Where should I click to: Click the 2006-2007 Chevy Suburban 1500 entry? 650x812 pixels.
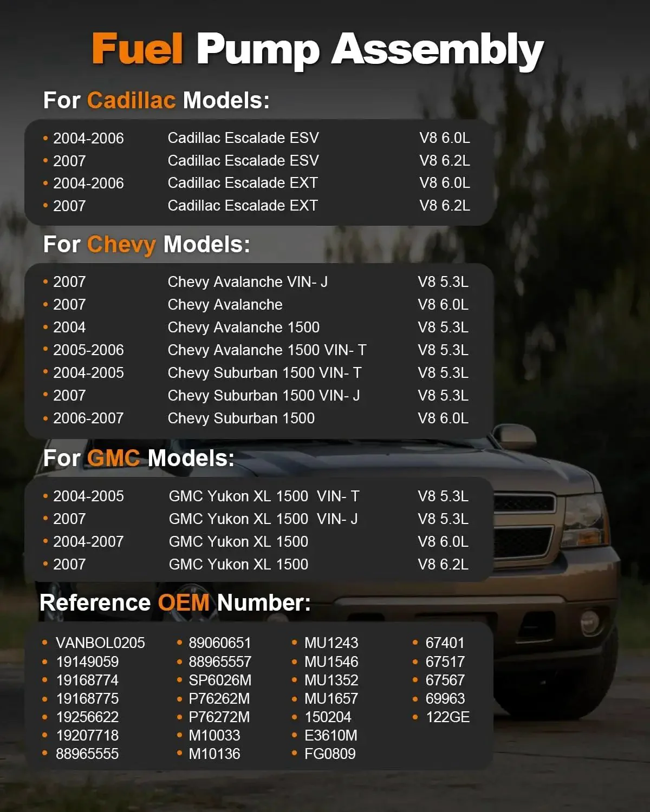point(256,418)
